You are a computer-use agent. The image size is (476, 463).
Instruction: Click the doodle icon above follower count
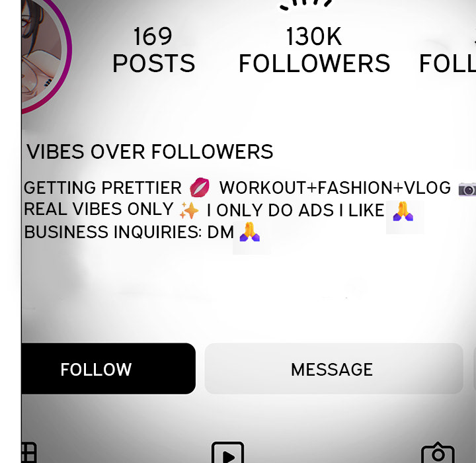pos(305,5)
